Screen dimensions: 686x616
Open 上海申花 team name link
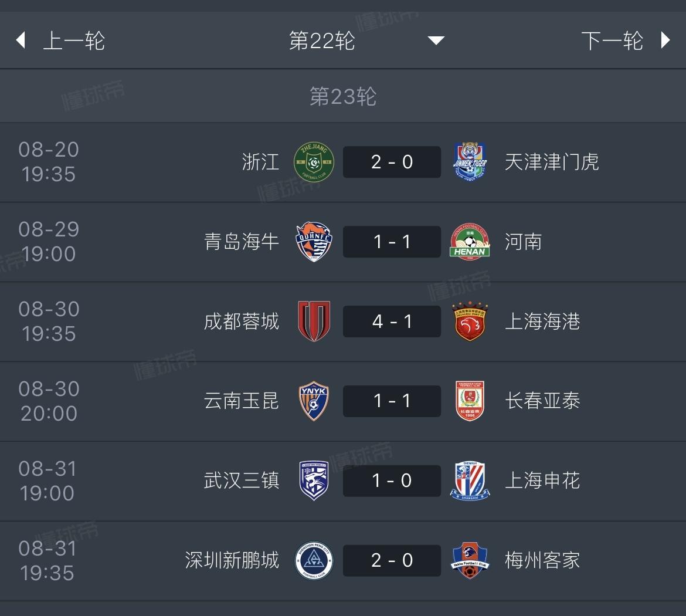click(542, 481)
